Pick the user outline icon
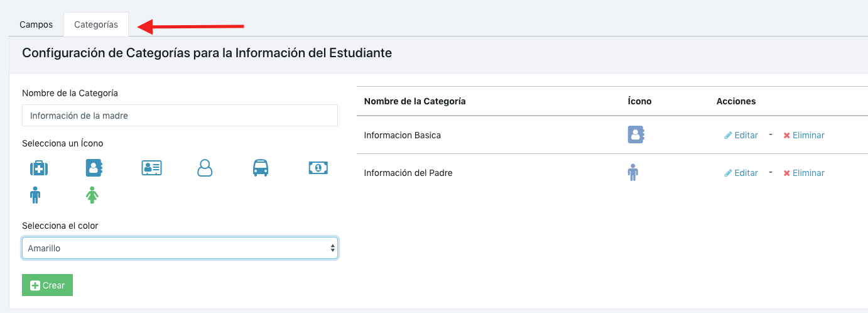This screenshot has width=868, height=313. click(x=205, y=168)
